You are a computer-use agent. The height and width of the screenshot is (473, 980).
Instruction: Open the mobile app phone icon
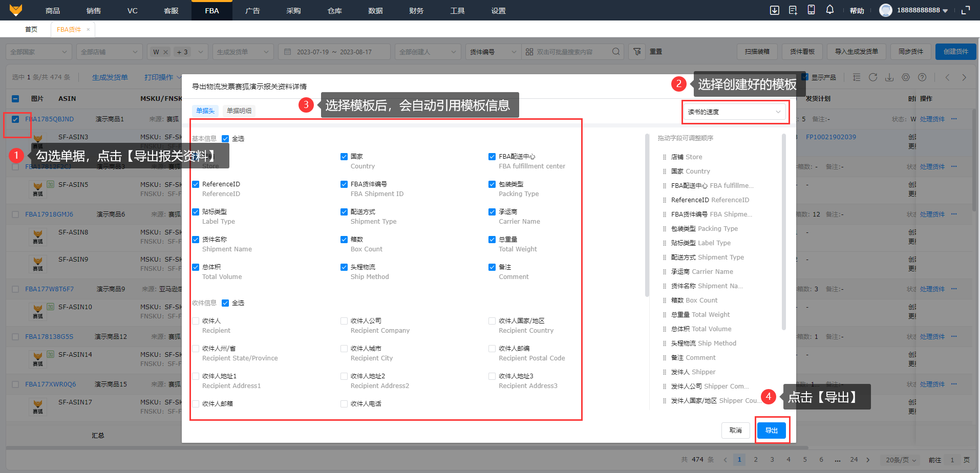tap(811, 10)
